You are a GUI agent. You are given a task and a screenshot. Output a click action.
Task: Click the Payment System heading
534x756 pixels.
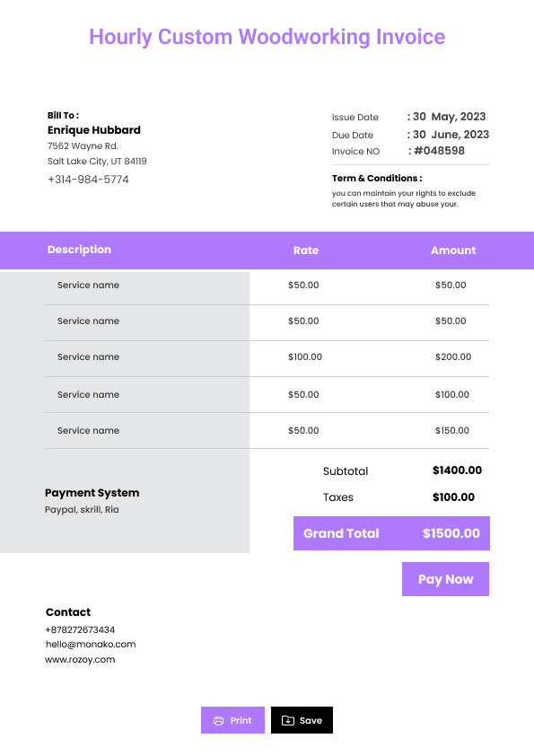(x=92, y=493)
